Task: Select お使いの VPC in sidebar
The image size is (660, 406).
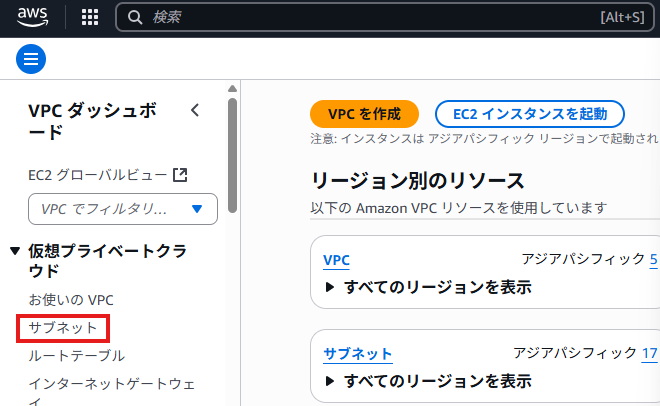Action: point(71,300)
